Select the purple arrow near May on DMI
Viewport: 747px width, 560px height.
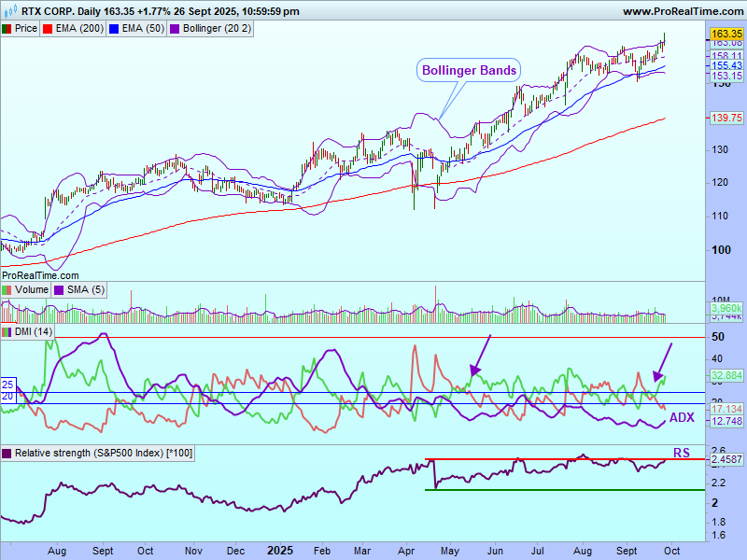click(479, 355)
